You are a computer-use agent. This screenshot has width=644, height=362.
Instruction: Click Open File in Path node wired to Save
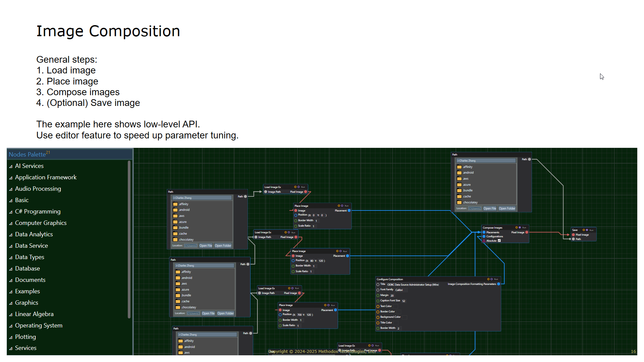click(x=490, y=208)
